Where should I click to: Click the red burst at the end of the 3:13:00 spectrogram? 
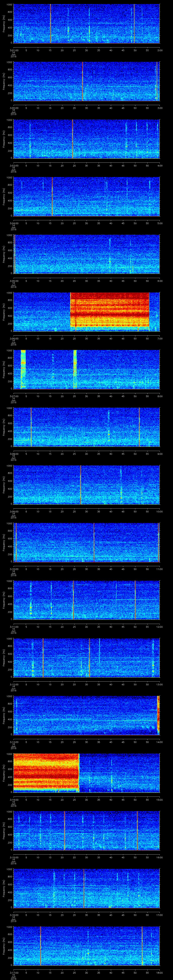tap(158, 715)
